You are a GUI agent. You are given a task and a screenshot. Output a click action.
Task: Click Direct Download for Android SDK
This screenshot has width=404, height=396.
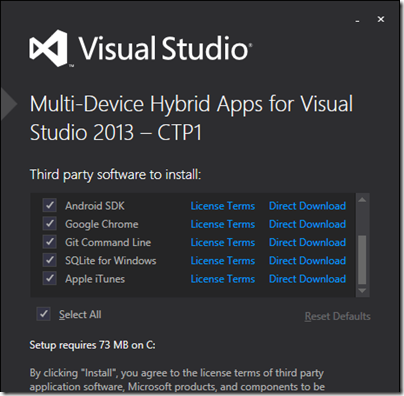click(307, 206)
